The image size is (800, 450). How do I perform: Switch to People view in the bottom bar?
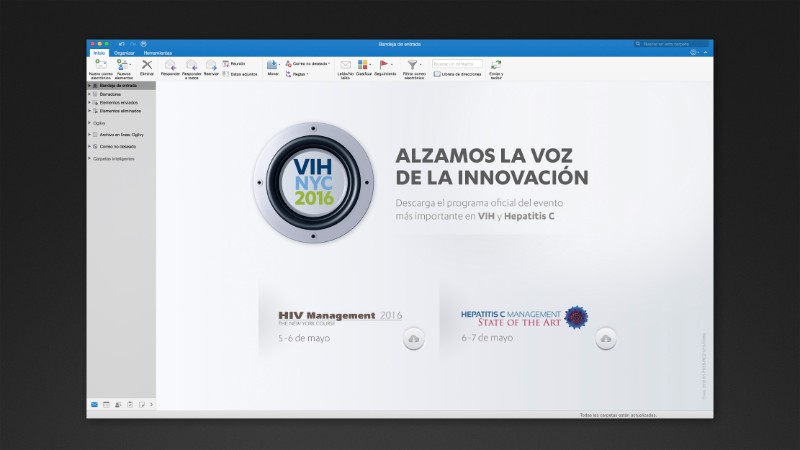tap(118, 405)
